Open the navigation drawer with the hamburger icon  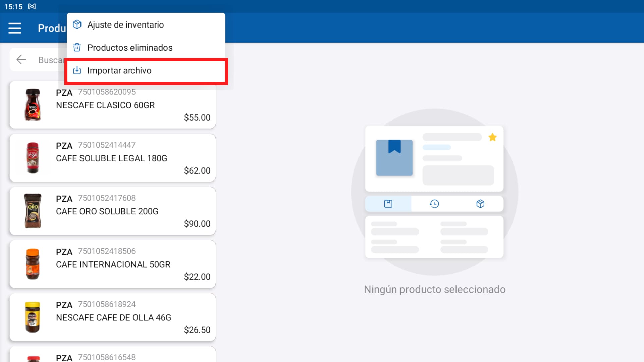[15, 28]
